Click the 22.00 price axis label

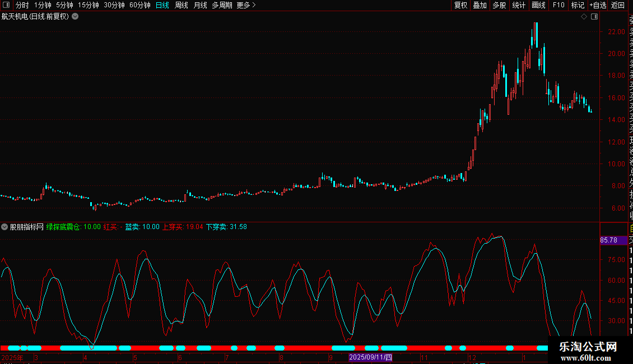click(616, 31)
